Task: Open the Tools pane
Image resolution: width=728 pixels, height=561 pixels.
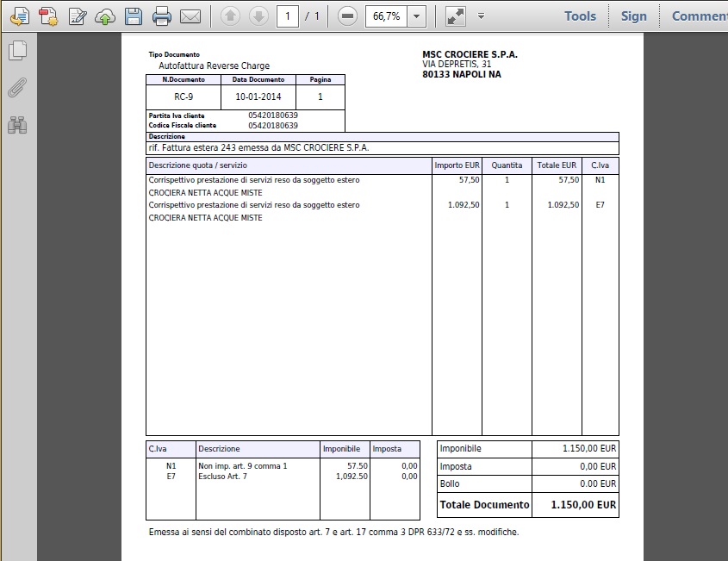Action: click(x=580, y=16)
